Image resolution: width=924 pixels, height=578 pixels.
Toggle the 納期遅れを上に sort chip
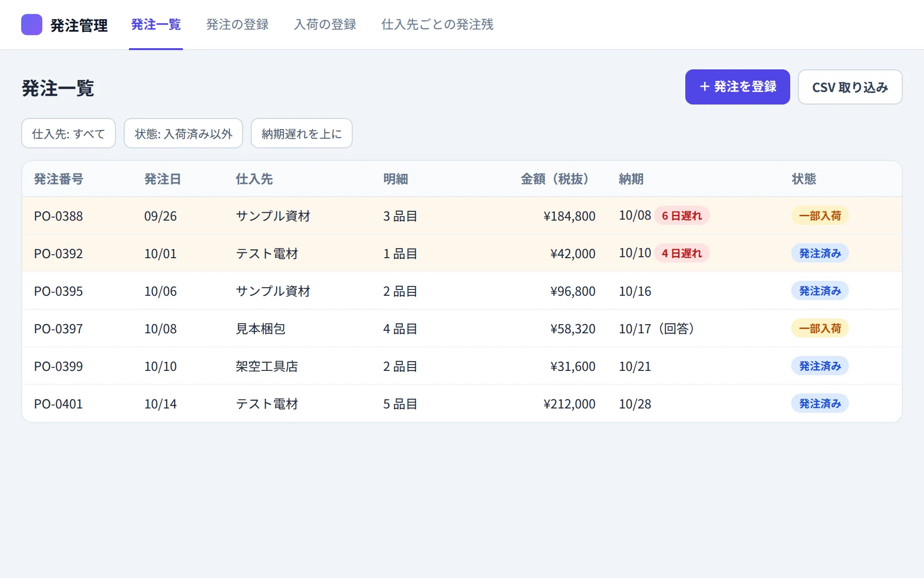302,133
